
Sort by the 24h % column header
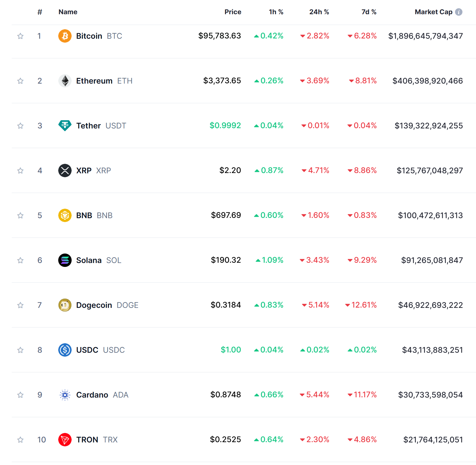(x=319, y=12)
